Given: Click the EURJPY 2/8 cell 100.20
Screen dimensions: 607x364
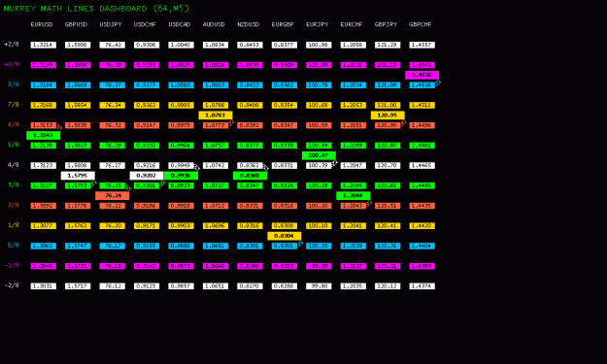Looking at the screenshot, I should [319, 206].
